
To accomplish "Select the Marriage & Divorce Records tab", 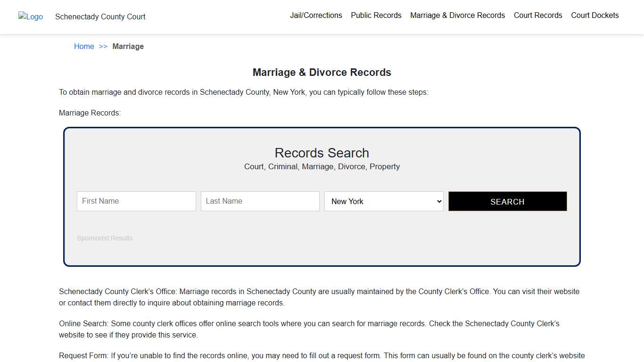I will (457, 15).
